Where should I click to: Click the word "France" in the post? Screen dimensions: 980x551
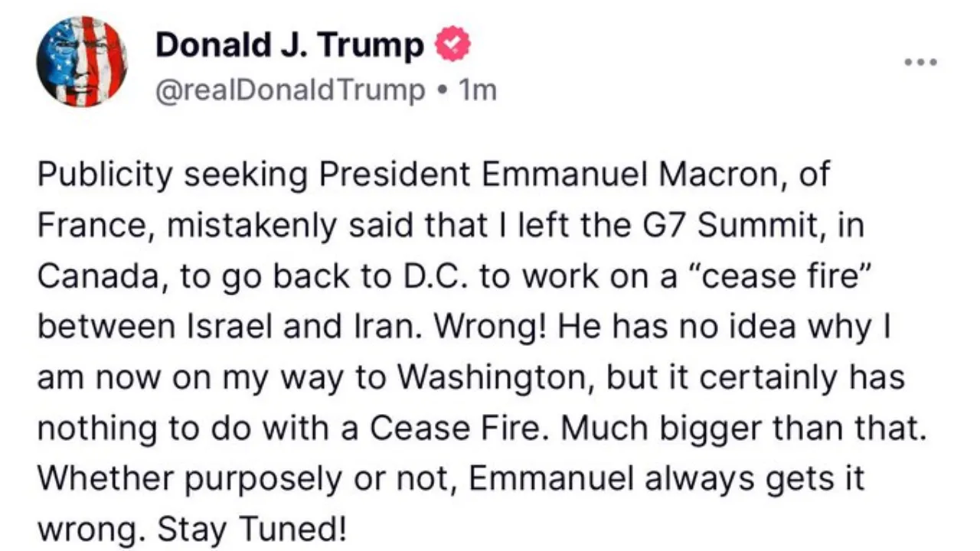[86, 227]
